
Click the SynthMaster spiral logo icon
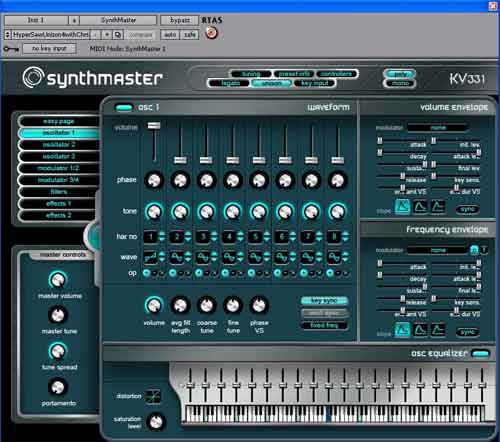point(33,77)
